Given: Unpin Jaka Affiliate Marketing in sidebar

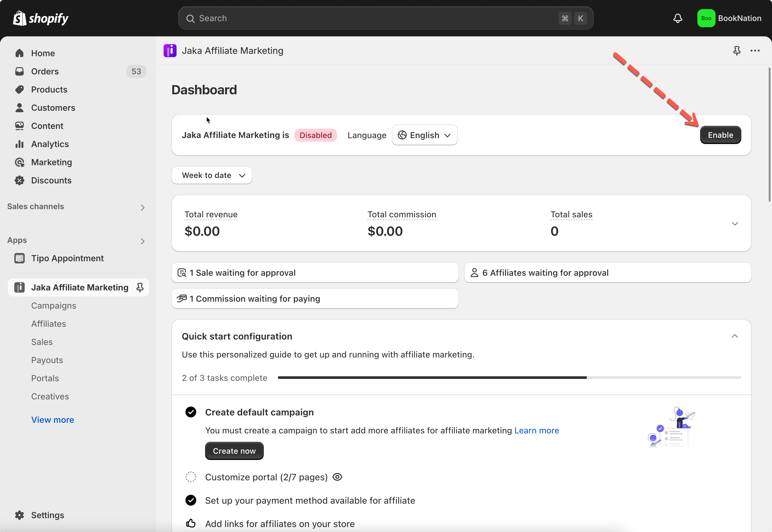Looking at the screenshot, I should (140, 287).
